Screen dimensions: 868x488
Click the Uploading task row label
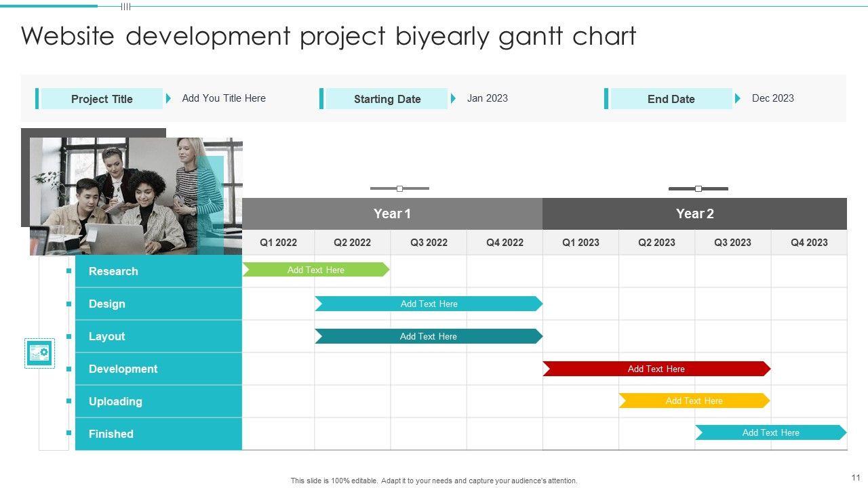[159, 401]
